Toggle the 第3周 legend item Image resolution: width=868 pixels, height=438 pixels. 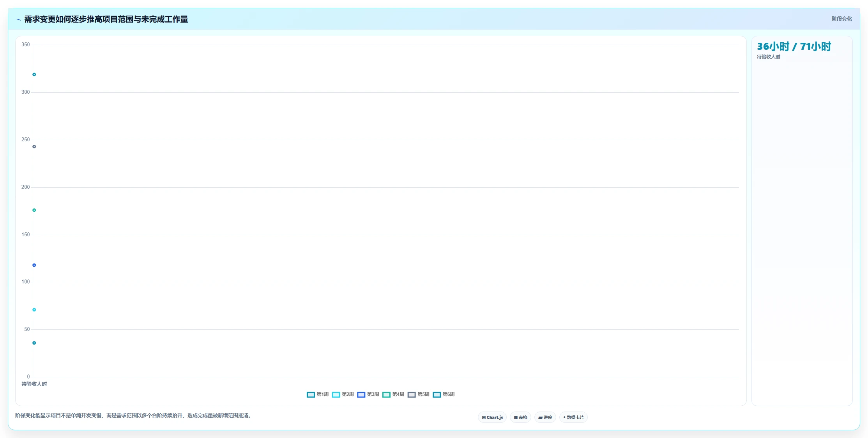368,394
